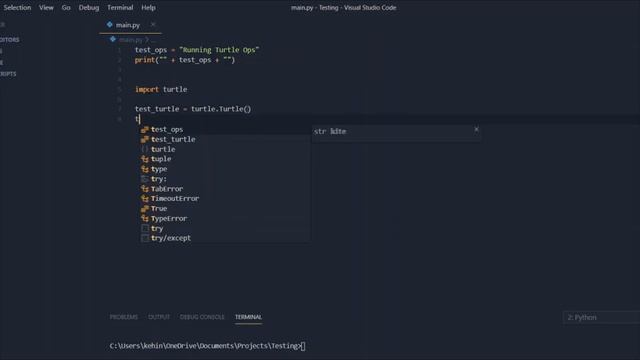
Task: Open the Terminal menu
Action: (x=120, y=7)
